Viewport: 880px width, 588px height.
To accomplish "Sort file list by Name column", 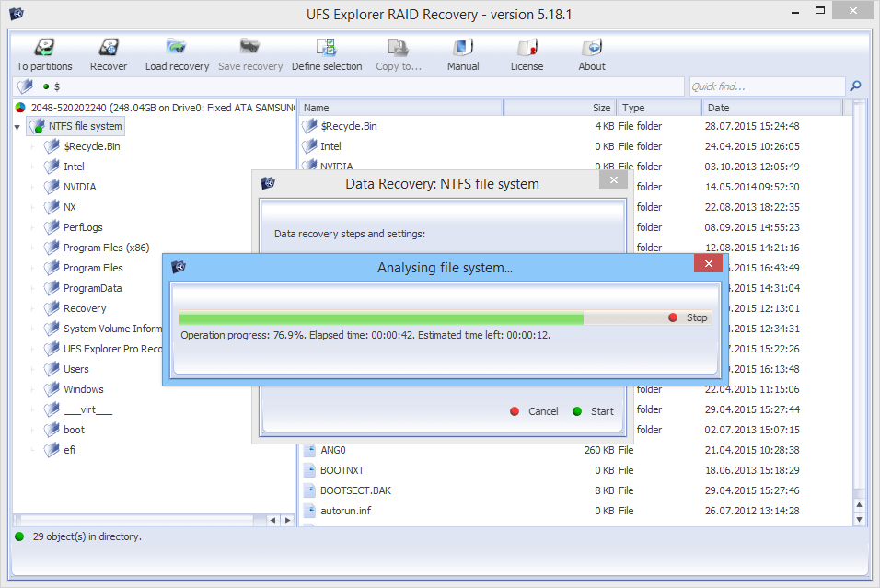I will click(x=400, y=108).
